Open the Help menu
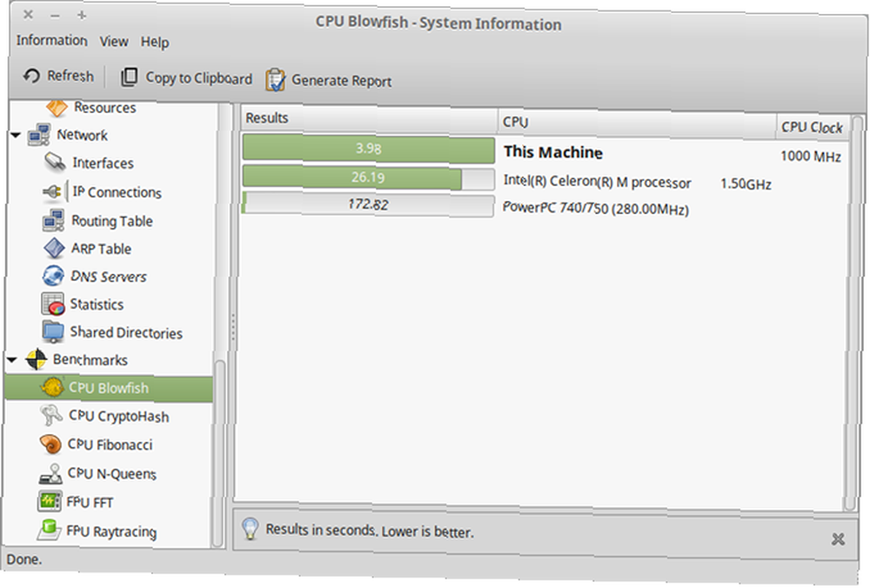The width and height of the screenshot is (870, 588). click(155, 42)
